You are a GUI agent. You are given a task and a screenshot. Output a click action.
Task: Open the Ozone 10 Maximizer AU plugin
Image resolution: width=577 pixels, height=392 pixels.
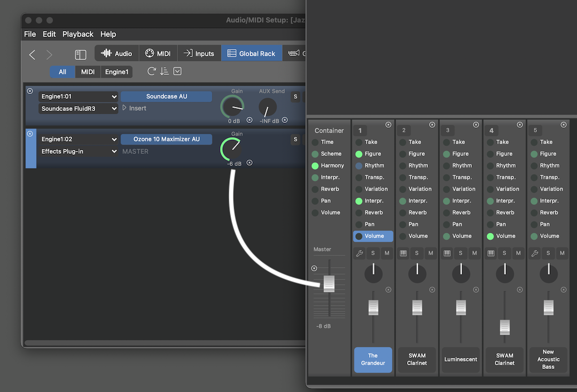coord(166,139)
